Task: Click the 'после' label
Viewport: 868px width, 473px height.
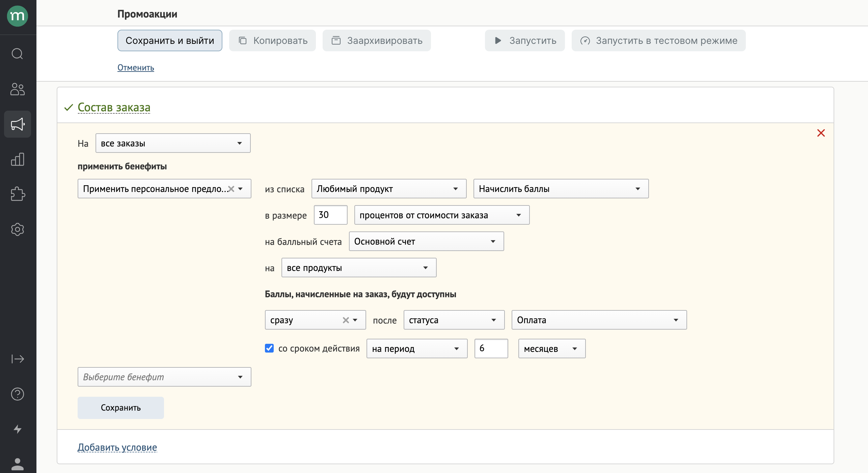Action: [x=385, y=321]
